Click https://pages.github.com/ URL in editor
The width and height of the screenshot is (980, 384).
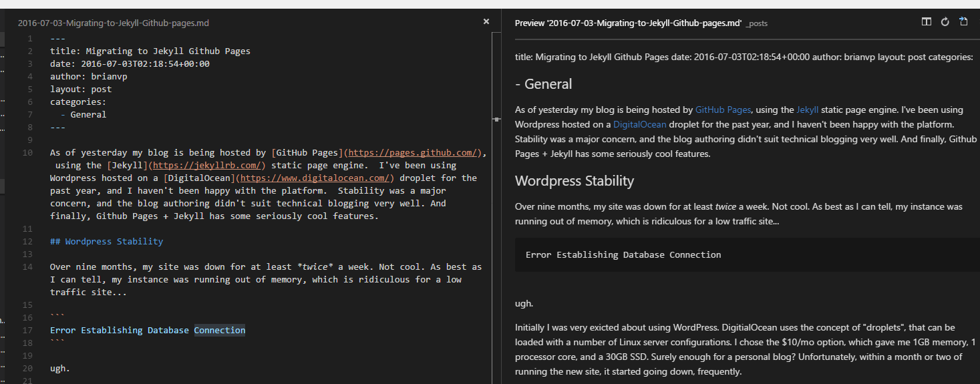(413, 152)
